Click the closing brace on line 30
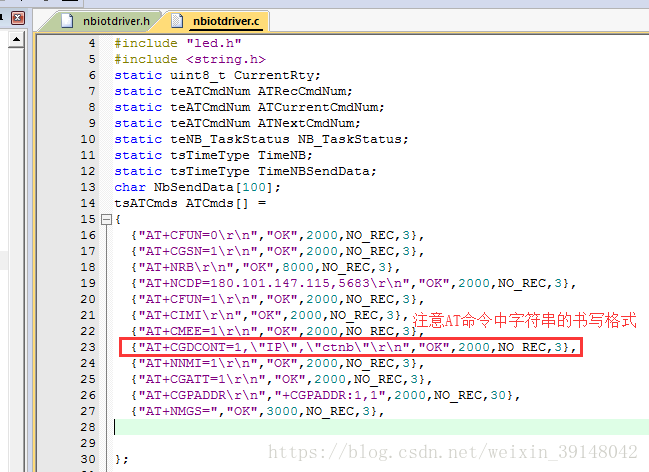The image size is (649, 472). pyautogui.click(x=122, y=459)
